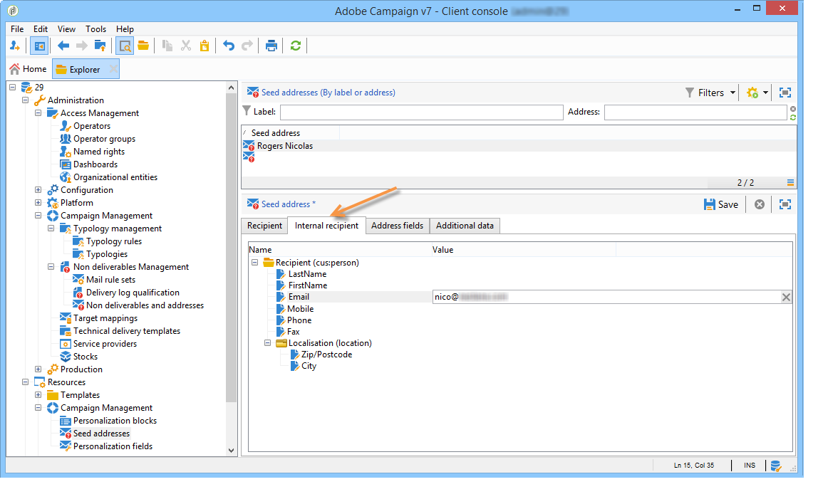Click the redo arrow icon
This screenshot has height=504, width=828.
247,46
